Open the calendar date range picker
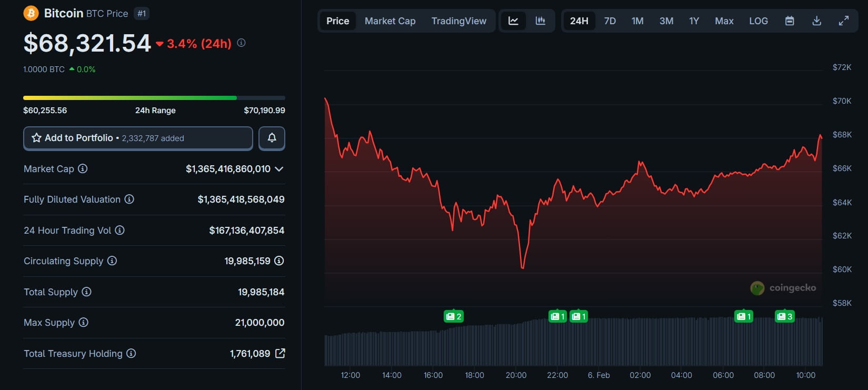 (x=790, y=21)
